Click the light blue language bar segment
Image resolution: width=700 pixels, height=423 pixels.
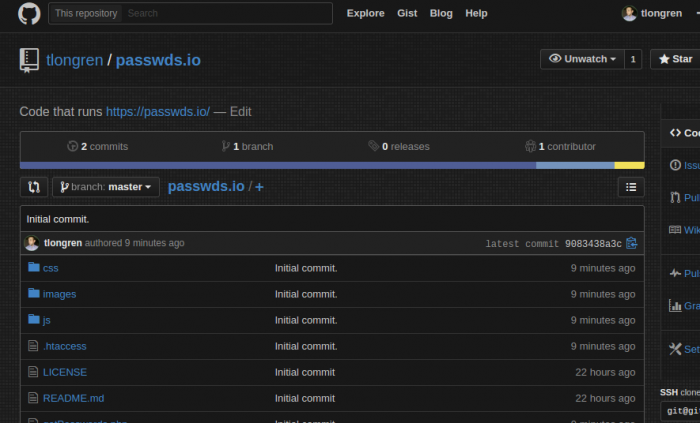click(575, 166)
